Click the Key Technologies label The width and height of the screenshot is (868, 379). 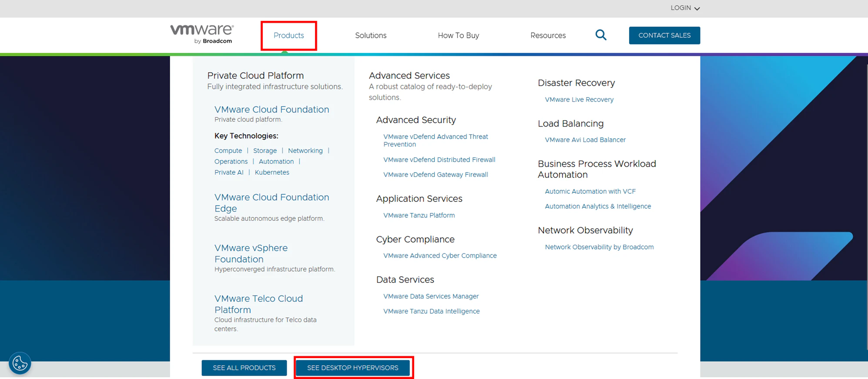coord(246,136)
